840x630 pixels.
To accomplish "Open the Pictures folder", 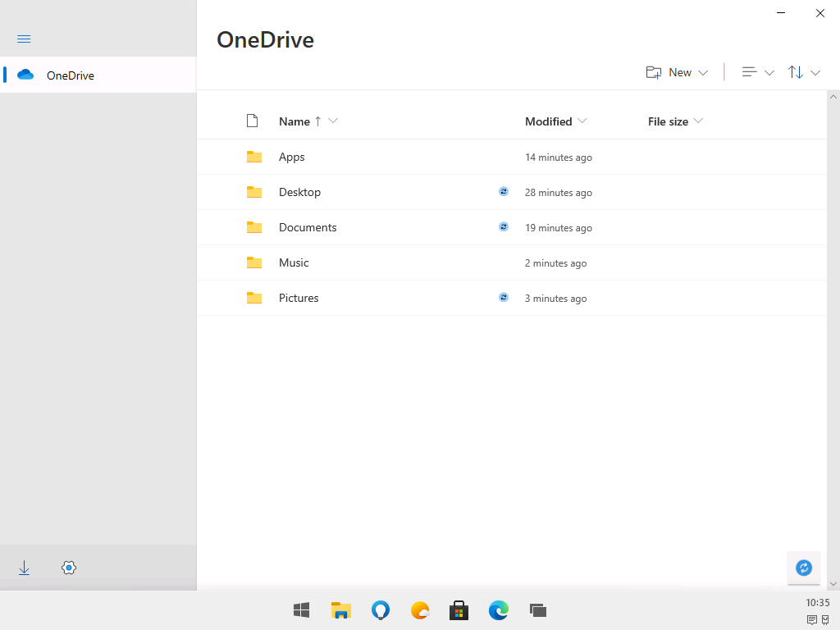I will 299,299.
